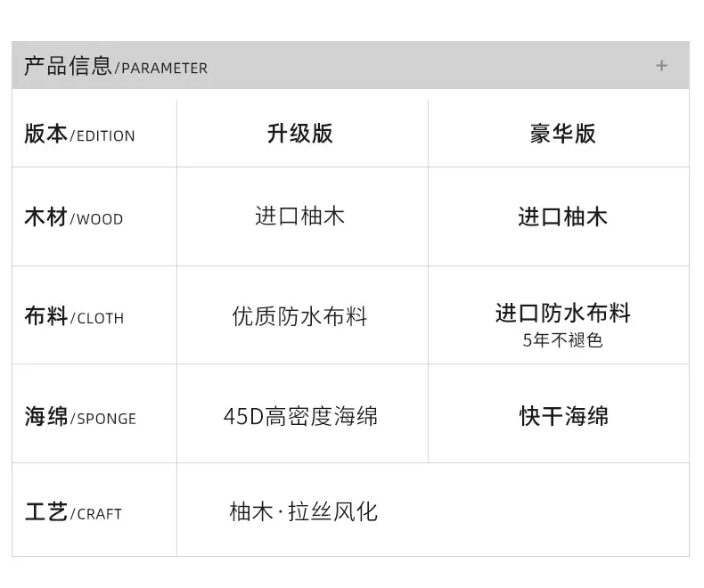The image size is (704, 588).
Task: Click the PARAMETER English subtitle text
Action: [x=164, y=69]
